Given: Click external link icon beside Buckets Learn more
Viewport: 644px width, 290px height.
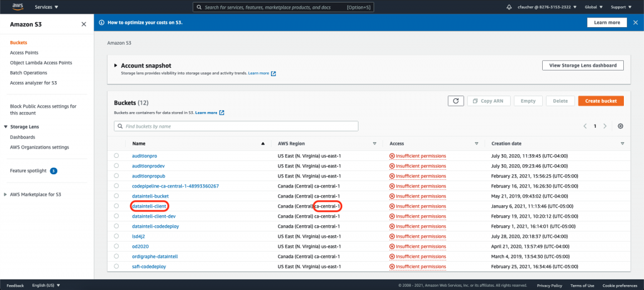Looking at the screenshot, I should (222, 113).
